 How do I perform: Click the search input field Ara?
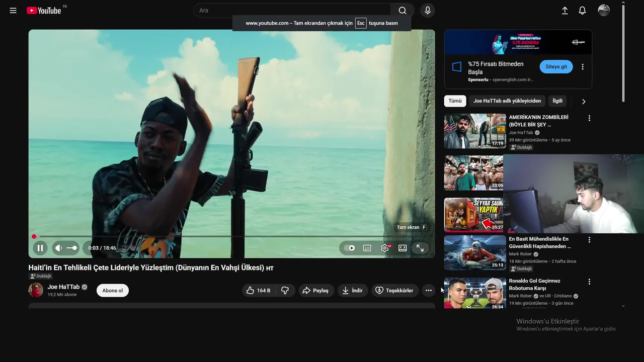292,11
